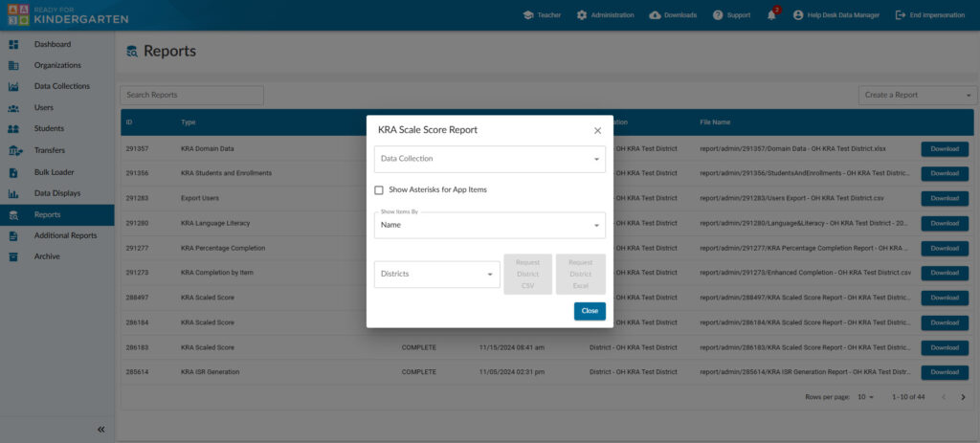Change the Rows per page value
Screen dimensions: 980x443
pyautogui.click(x=865, y=397)
